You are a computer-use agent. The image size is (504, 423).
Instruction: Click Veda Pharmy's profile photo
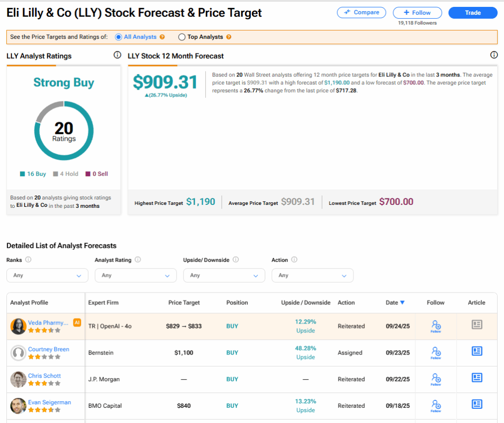[x=18, y=326]
